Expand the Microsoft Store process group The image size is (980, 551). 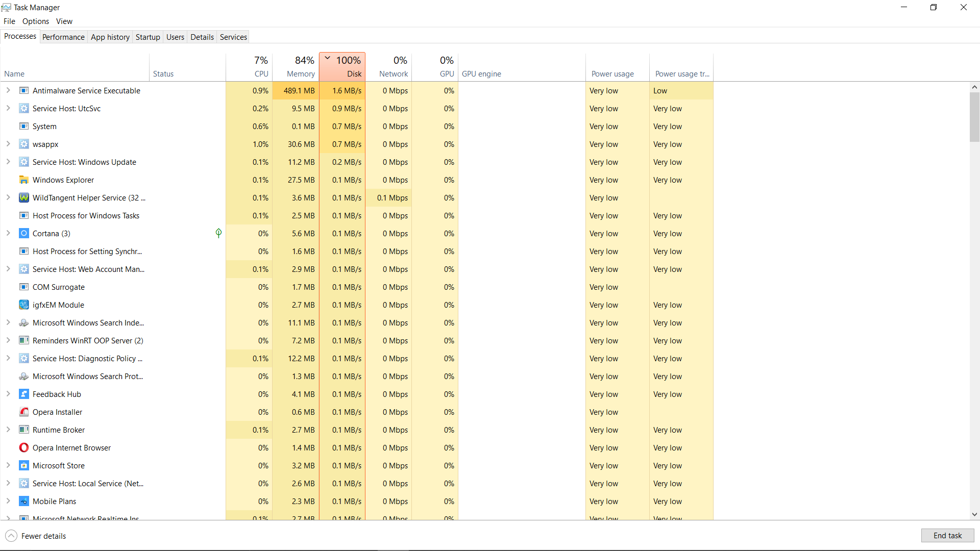coord(8,465)
